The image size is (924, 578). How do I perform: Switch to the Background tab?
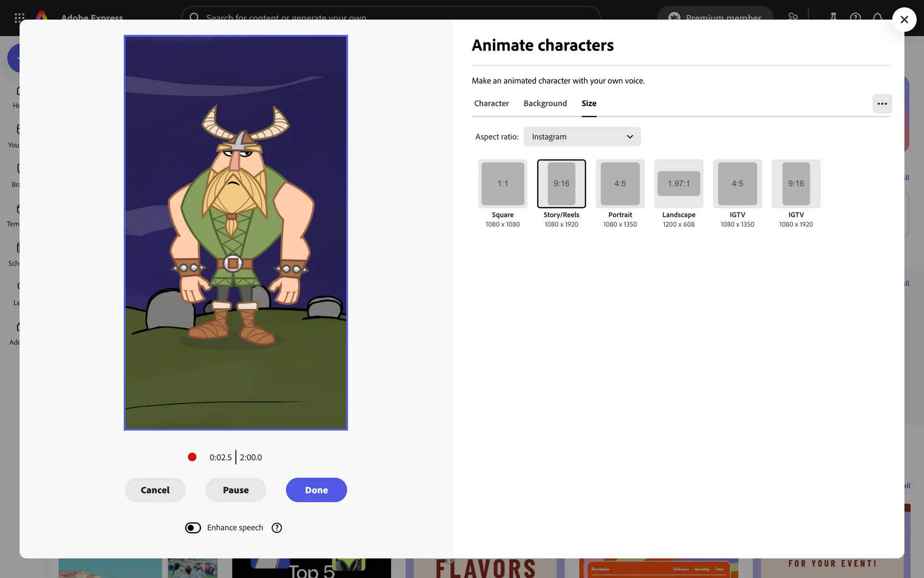click(545, 104)
